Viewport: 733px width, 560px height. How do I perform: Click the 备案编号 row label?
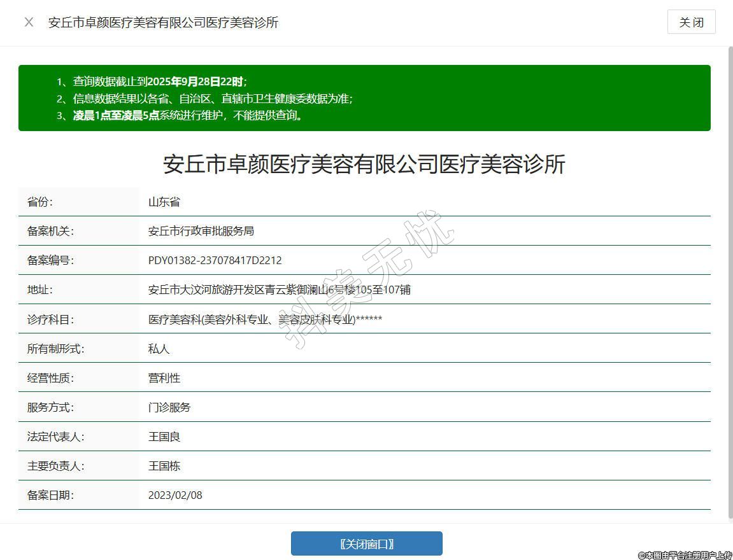[x=50, y=260]
